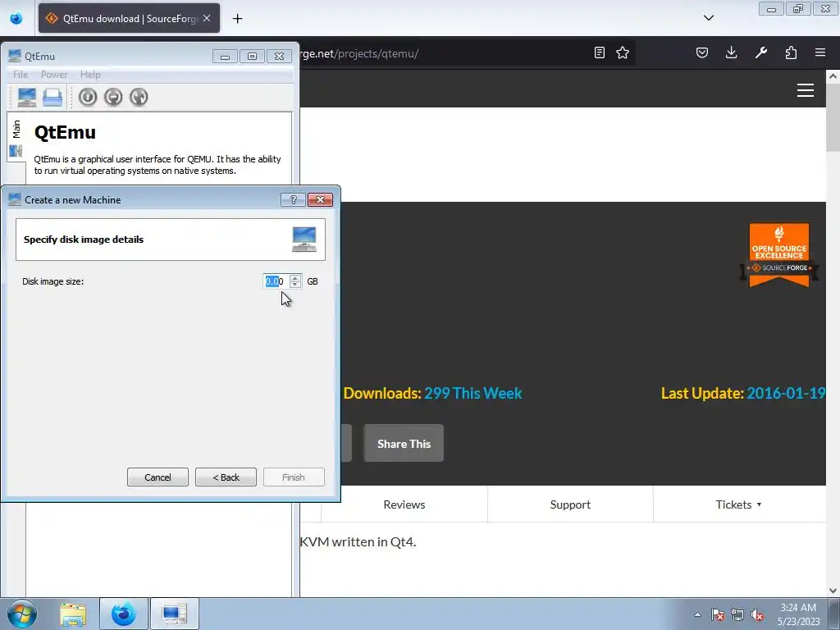Open a new Firefox tab with plus button
The image size is (840, 630).
pos(237,19)
